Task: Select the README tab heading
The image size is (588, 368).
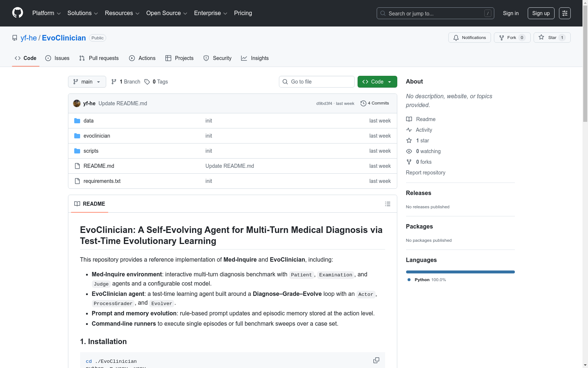Action: pyautogui.click(x=90, y=204)
